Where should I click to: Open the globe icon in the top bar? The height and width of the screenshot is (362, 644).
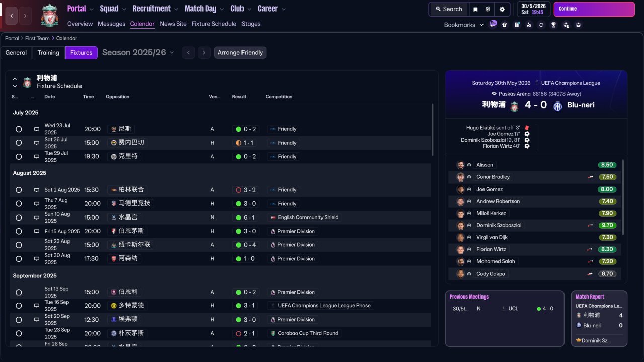pos(488,9)
